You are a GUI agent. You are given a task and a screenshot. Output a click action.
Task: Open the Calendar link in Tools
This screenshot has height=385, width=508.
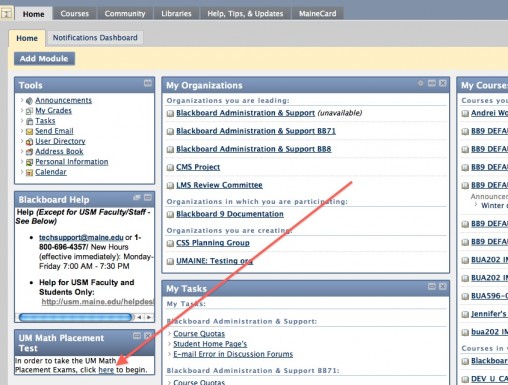point(51,172)
